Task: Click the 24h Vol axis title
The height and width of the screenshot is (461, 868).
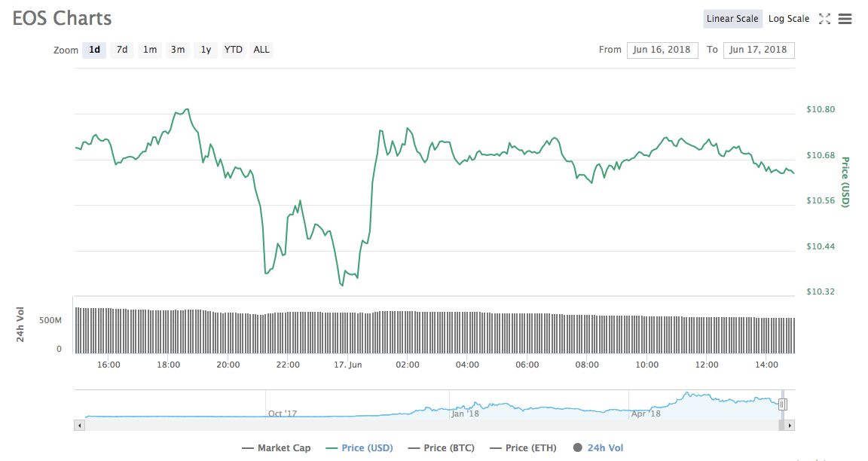Action: (x=20, y=325)
